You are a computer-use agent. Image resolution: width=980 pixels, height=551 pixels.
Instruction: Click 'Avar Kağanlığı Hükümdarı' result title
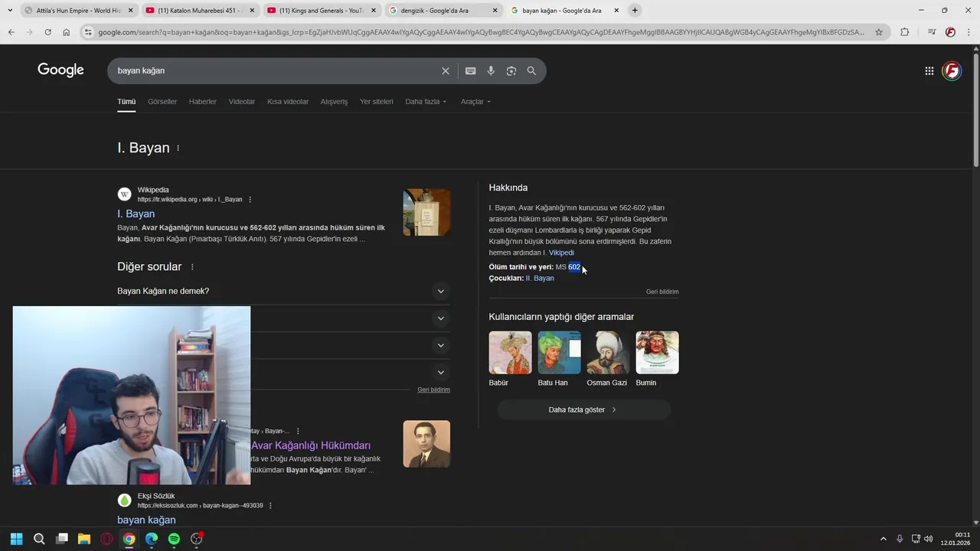pos(311,445)
